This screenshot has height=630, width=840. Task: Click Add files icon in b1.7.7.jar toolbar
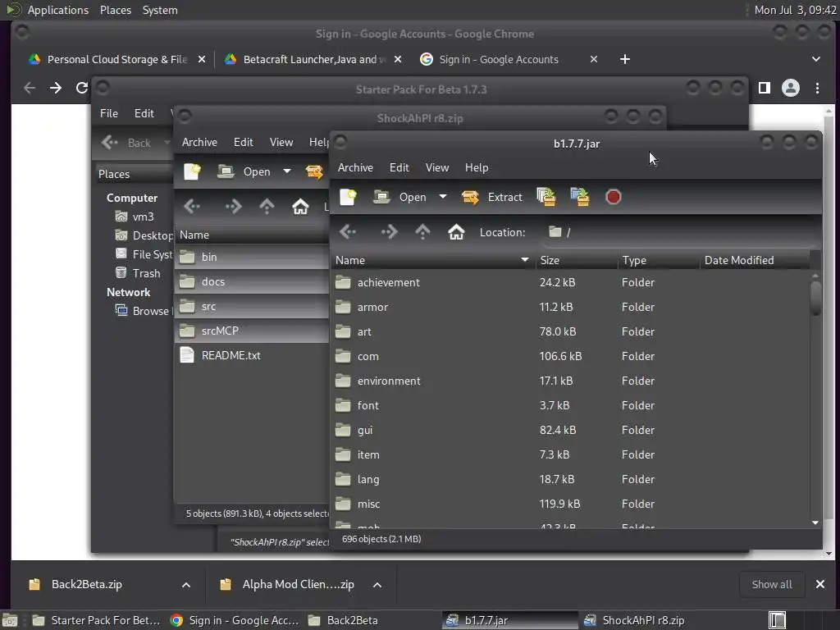[x=546, y=197]
